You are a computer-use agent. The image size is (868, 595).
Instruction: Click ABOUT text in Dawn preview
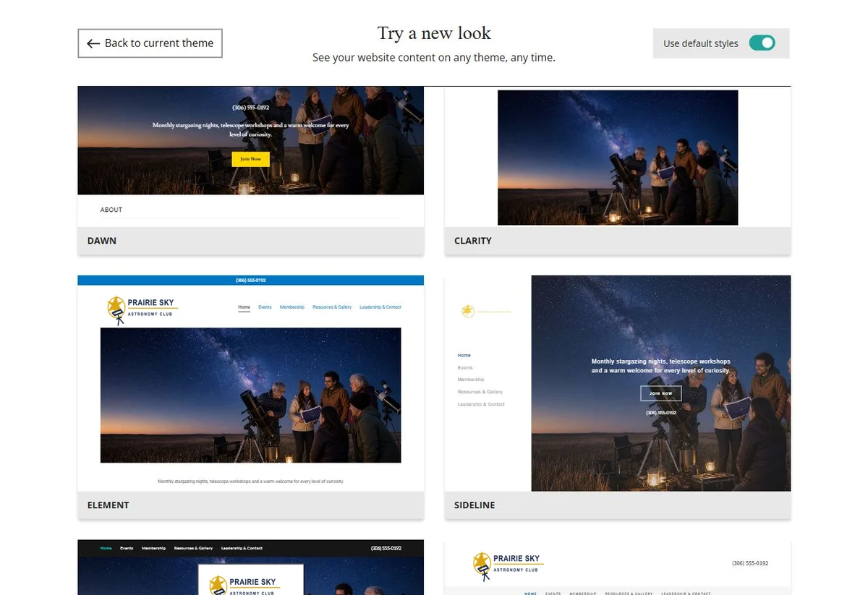111,210
